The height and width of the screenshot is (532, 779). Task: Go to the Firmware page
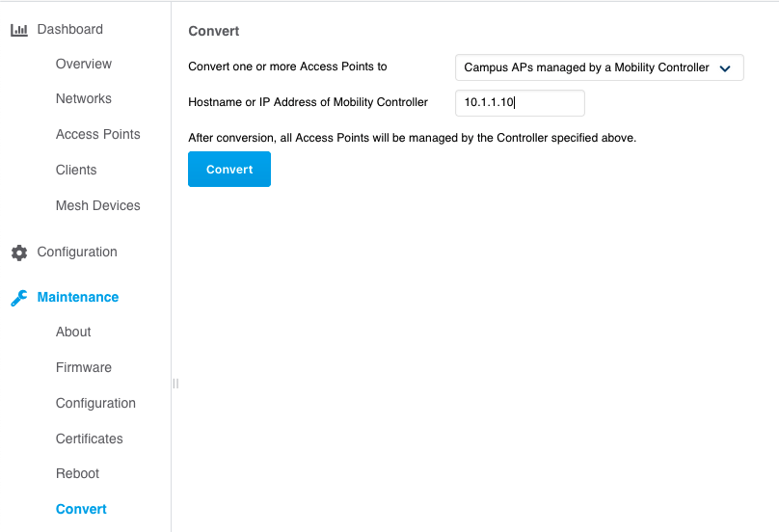pos(84,368)
